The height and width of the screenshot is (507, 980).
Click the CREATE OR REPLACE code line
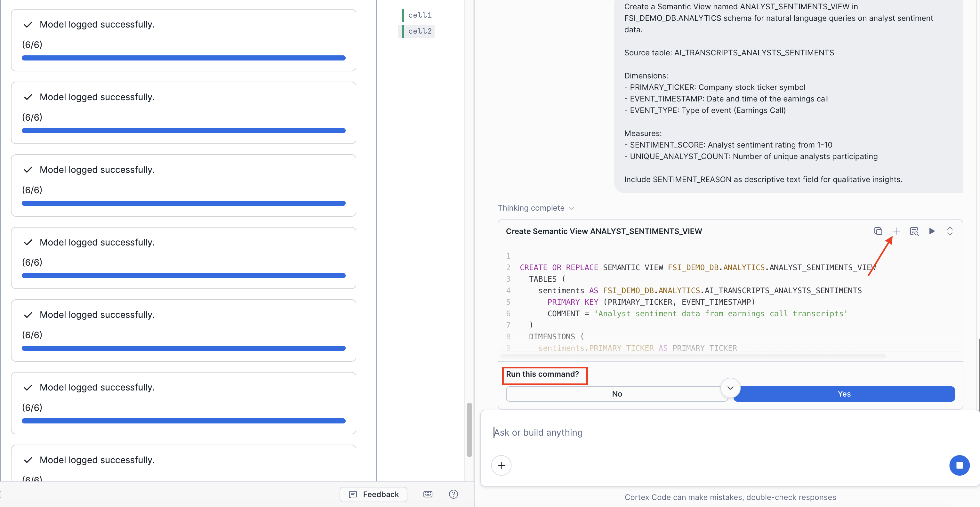click(698, 267)
